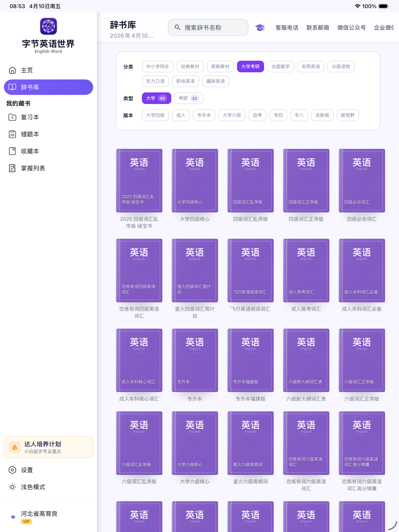Image resolution: width=399 pixels, height=532 pixels.
Task: Select the 中小学同步 category chip
Action: tap(158, 66)
